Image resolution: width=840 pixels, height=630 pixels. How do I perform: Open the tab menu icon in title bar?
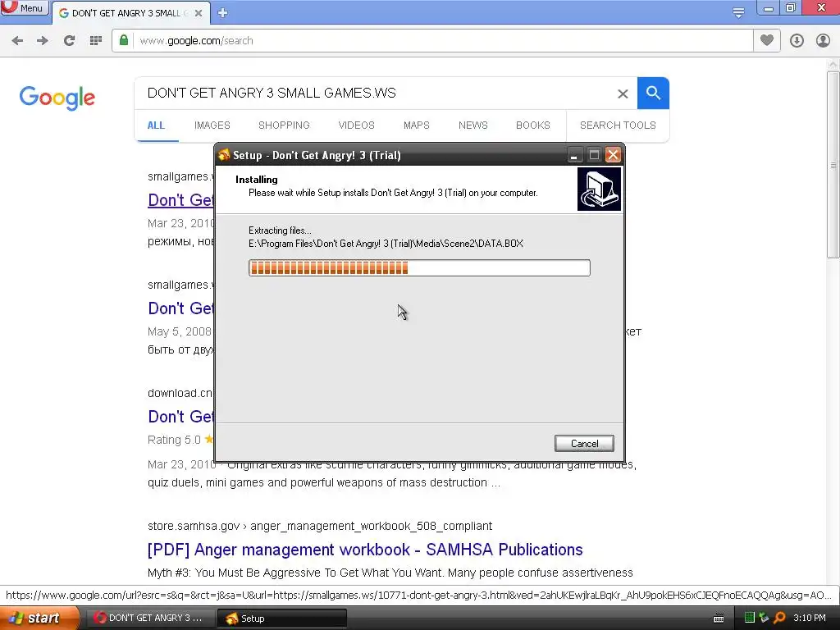(738, 13)
